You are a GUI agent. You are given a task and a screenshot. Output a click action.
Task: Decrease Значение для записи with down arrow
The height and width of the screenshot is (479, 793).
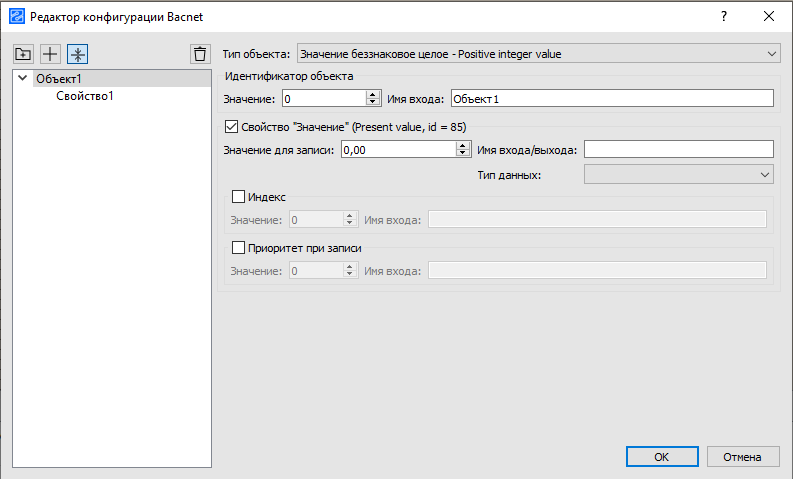pyautogui.click(x=463, y=153)
